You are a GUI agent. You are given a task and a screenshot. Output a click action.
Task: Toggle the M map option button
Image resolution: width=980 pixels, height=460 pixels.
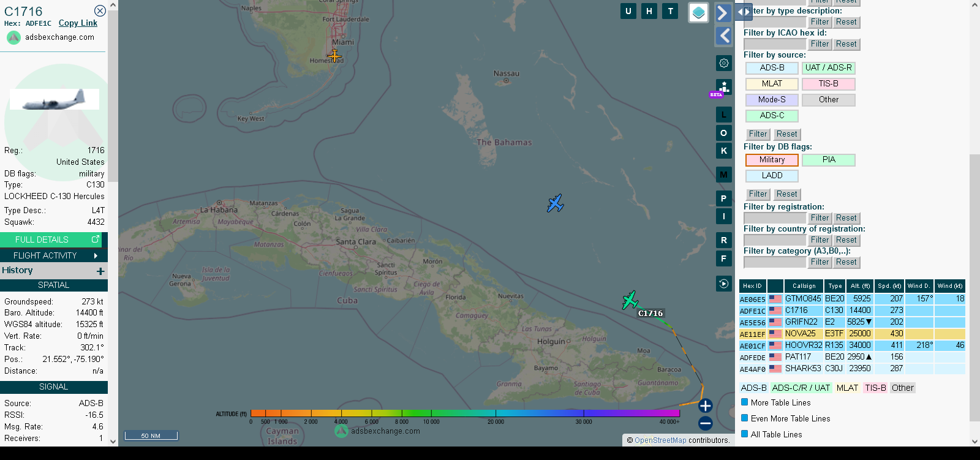(x=724, y=175)
